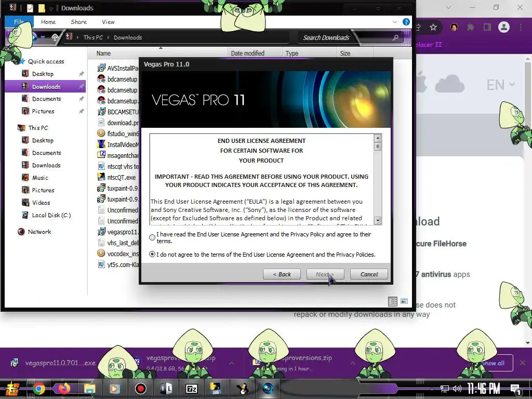This screenshot has width=532, height=399.
Task: Open Local Disk (C:) in navigation pane
Action: (51, 215)
